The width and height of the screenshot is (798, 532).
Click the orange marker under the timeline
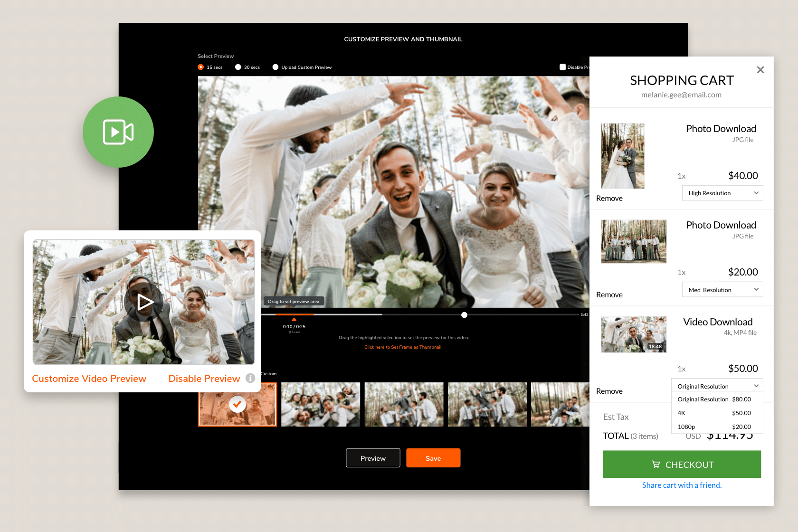point(294,320)
